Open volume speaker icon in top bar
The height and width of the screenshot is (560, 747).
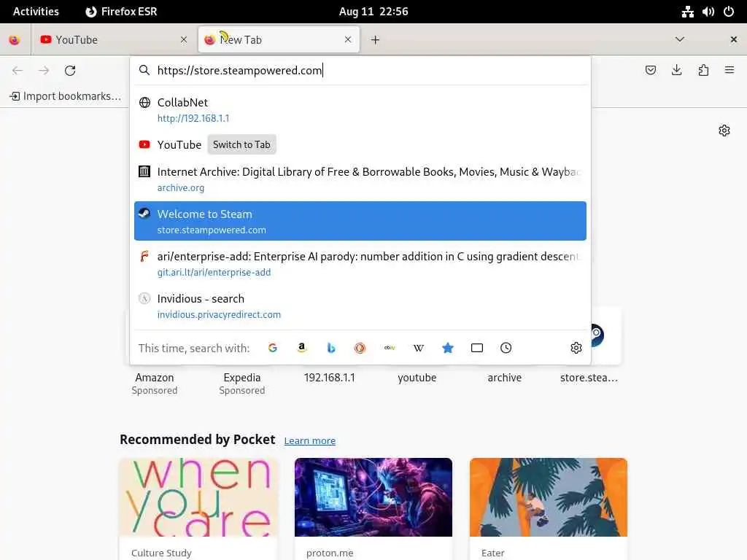coord(708,12)
